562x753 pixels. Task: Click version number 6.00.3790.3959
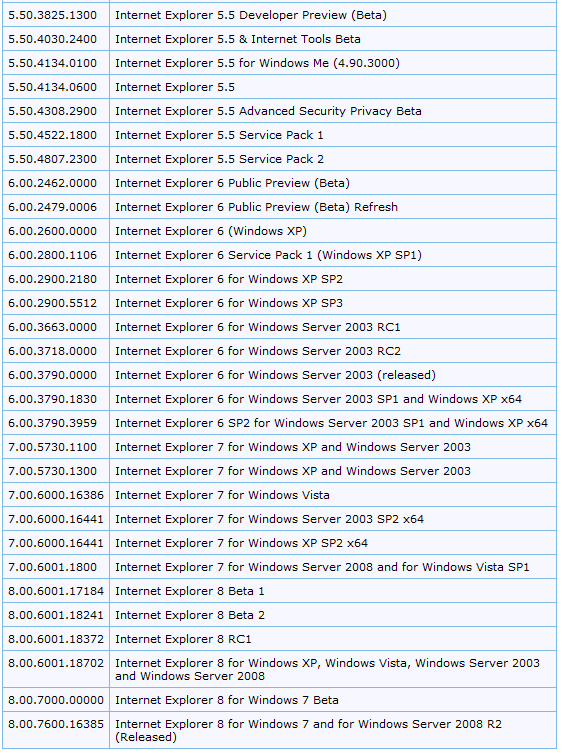[x=52, y=423]
